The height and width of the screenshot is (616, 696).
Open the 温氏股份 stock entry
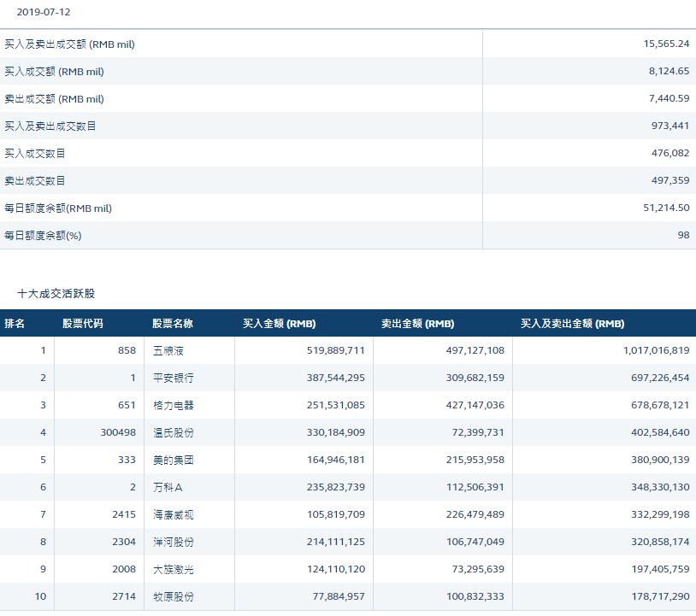173,432
